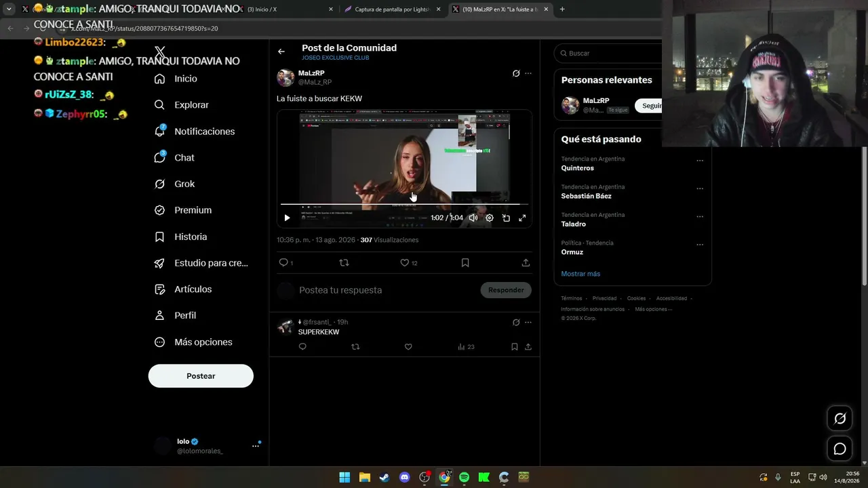The width and height of the screenshot is (868, 488).
Task: Open Estudio para creadores in the sidebar
Action: [201, 263]
